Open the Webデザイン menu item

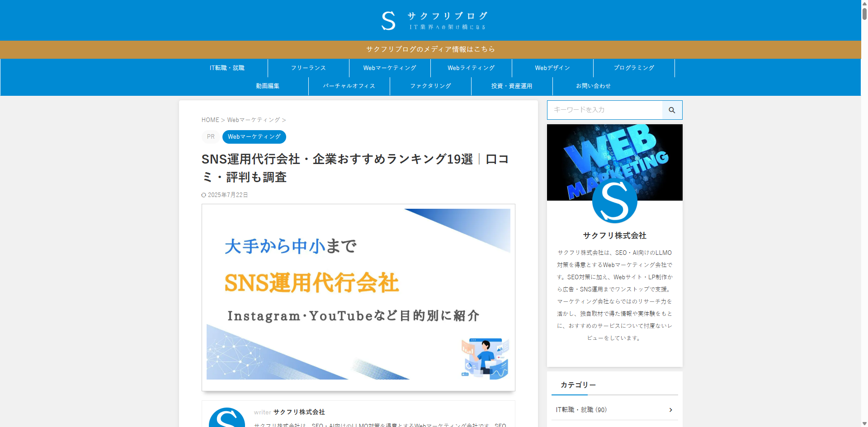[552, 68]
